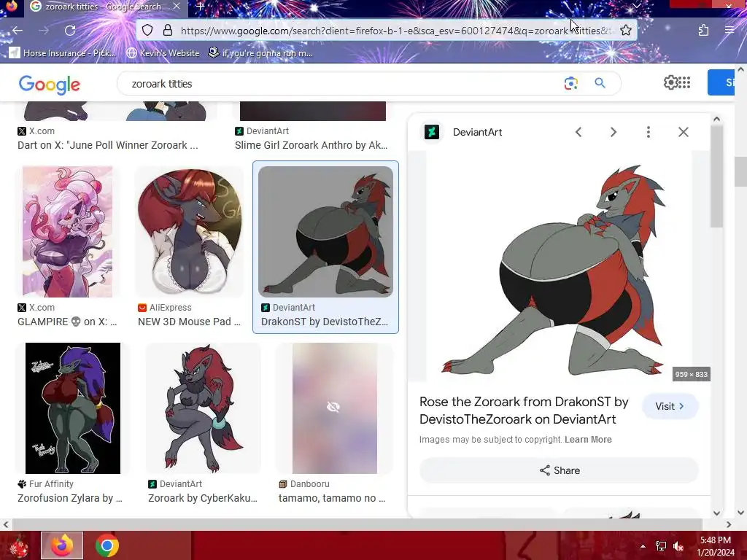Go back with the browser back arrow
This screenshot has height=560, width=747.
[x=18, y=31]
